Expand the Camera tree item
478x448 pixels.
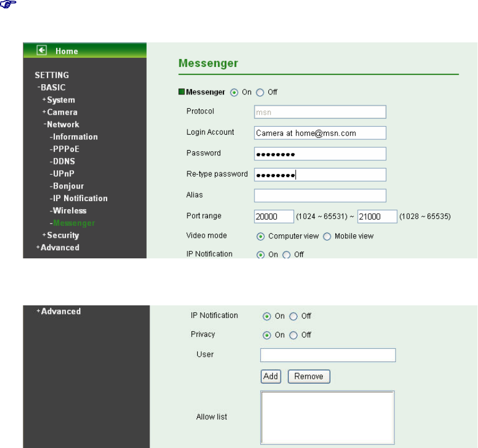60,112
